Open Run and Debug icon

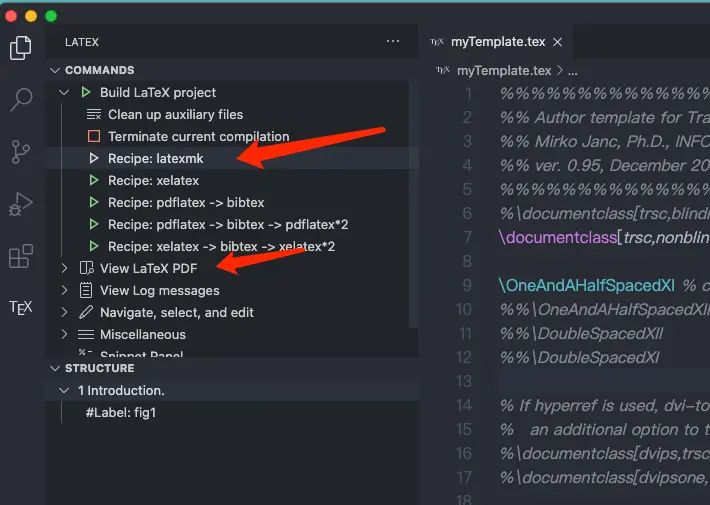coord(21,204)
